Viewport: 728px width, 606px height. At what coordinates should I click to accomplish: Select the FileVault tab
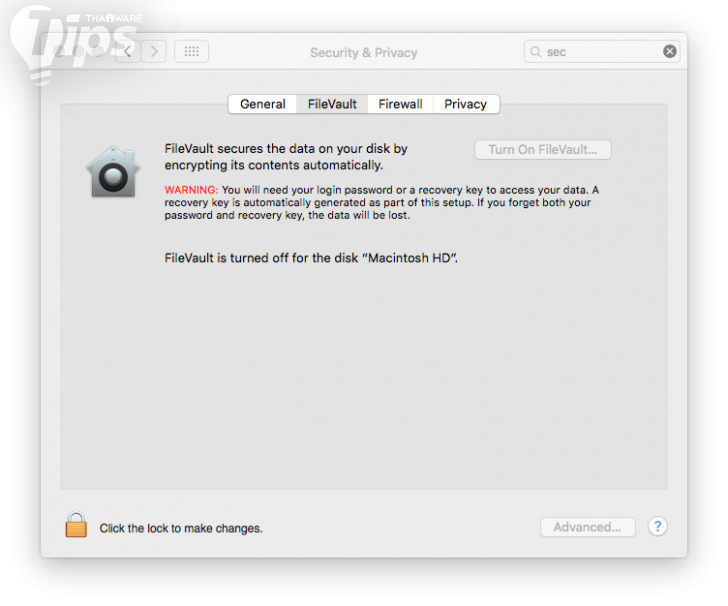(332, 104)
